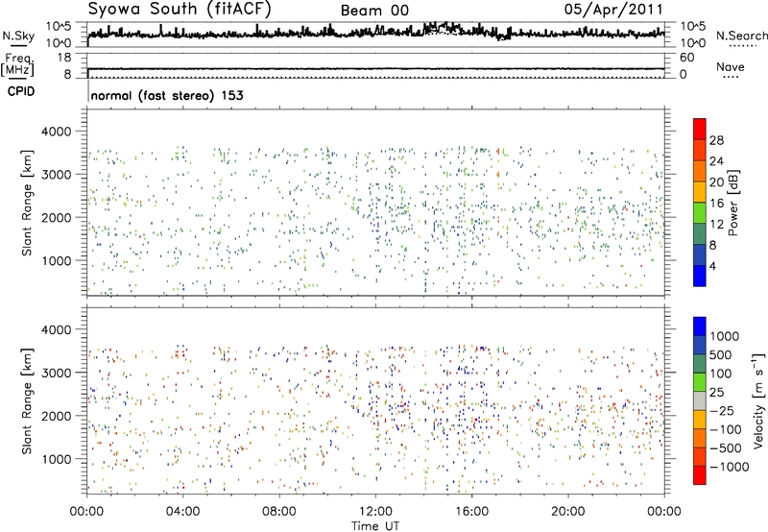Click Velocity colorbar segment between 100 and 500
Viewport: 768px width, 532px height.
700,364
